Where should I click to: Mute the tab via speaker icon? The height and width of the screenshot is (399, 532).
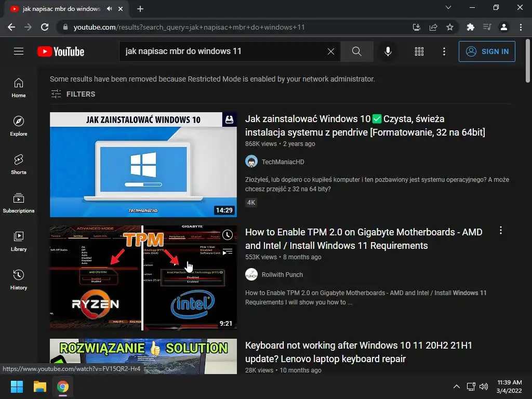109,9
